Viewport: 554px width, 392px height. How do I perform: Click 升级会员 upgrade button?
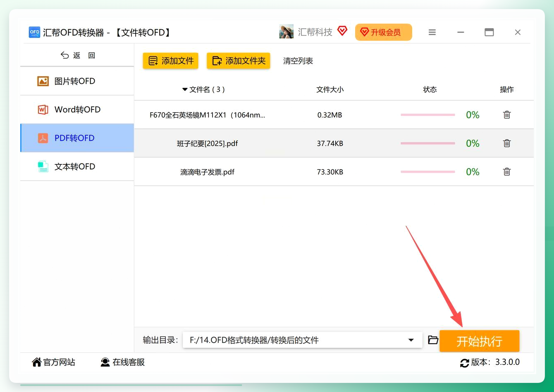tap(384, 32)
